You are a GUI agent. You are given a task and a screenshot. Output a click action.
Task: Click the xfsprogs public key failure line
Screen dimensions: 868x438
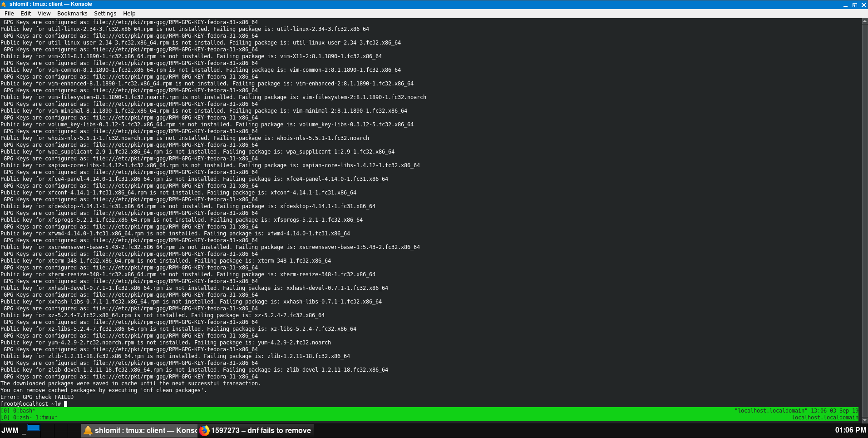click(x=182, y=220)
